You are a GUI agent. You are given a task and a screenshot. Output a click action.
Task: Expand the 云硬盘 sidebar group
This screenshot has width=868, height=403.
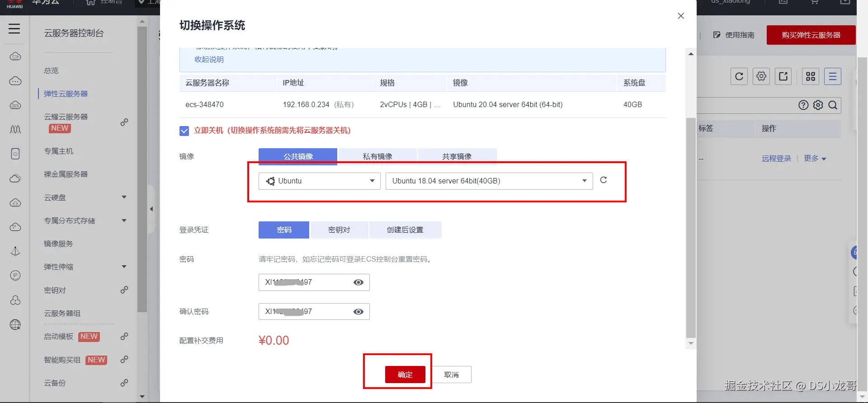[x=124, y=197]
